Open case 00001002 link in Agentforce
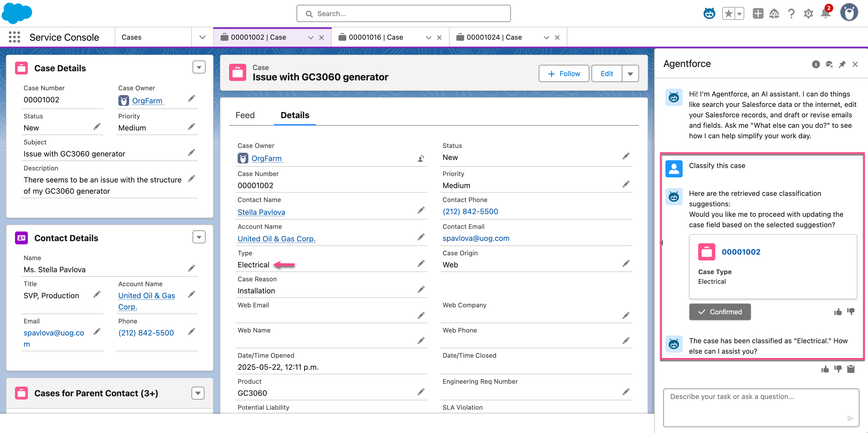The width and height of the screenshot is (868, 433). (741, 252)
